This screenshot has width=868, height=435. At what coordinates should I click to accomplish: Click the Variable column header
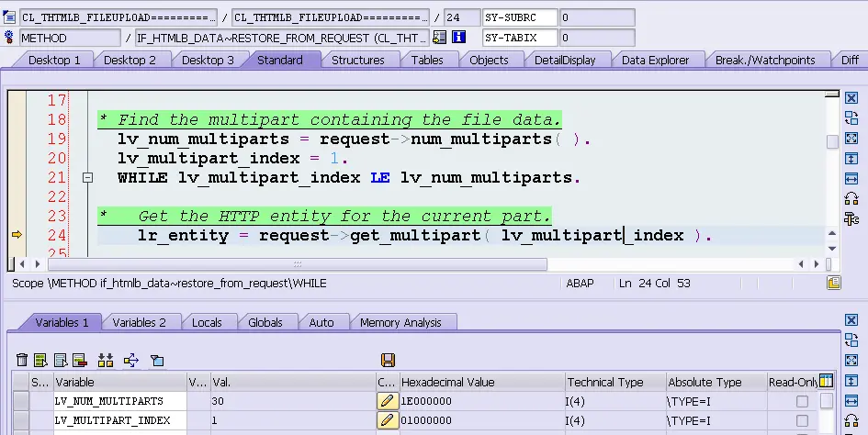(x=119, y=382)
